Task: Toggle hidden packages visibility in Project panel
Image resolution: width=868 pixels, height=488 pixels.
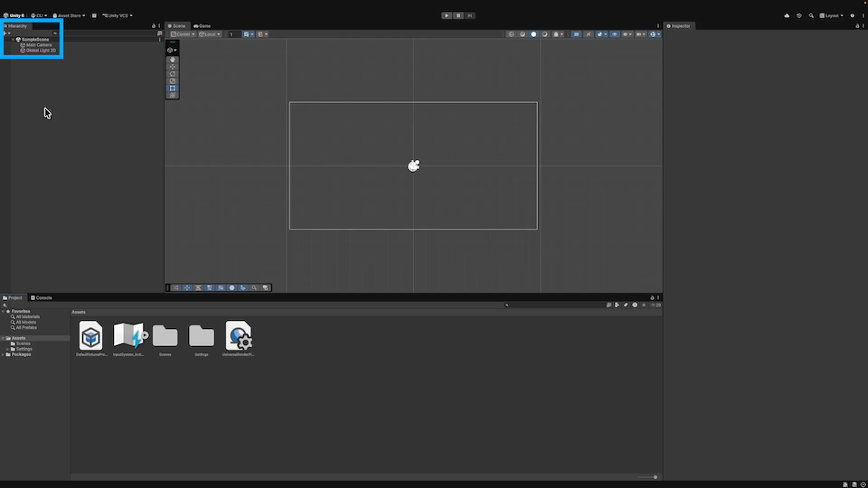Action: [655, 305]
